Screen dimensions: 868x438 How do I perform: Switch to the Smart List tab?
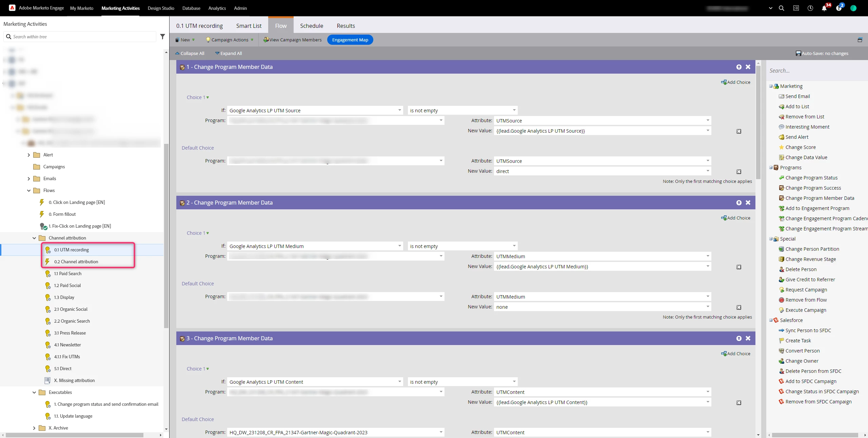click(x=249, y=26)
